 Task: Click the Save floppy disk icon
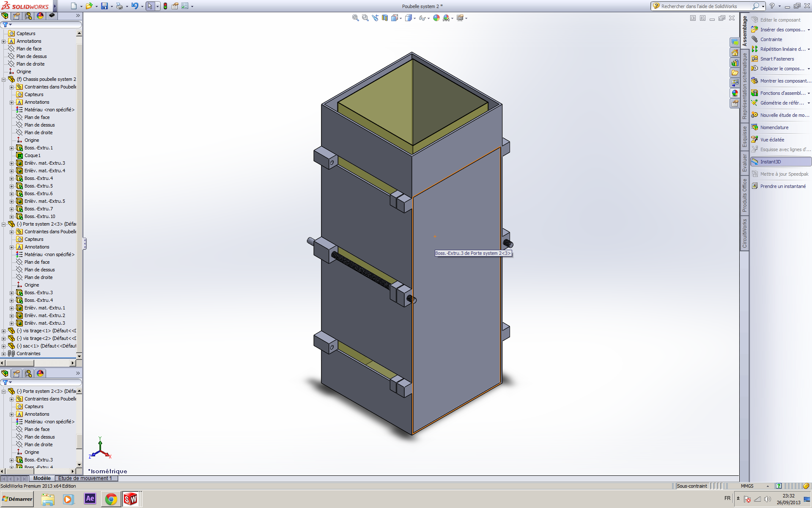pyautogui.click(x=104, y=6)
